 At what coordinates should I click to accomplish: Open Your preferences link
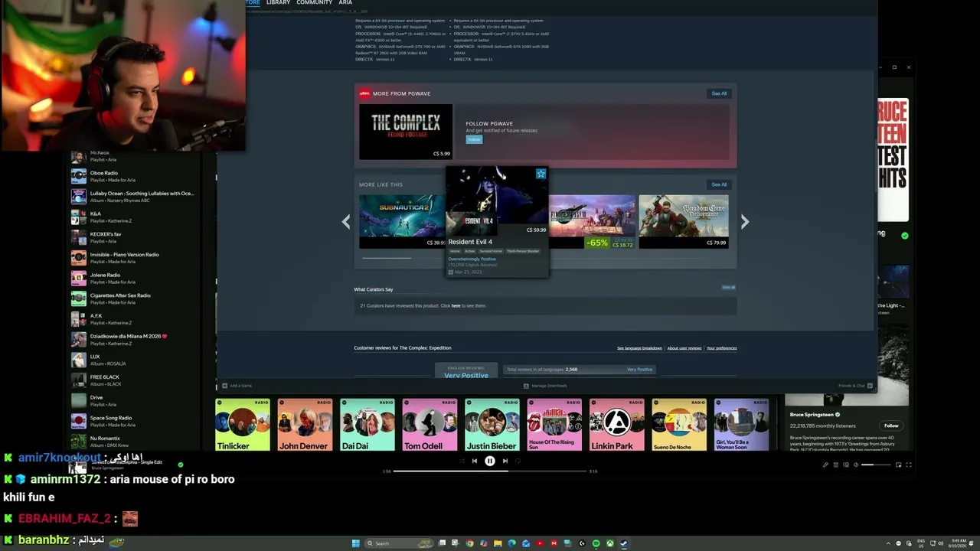[x=721, y=348]
